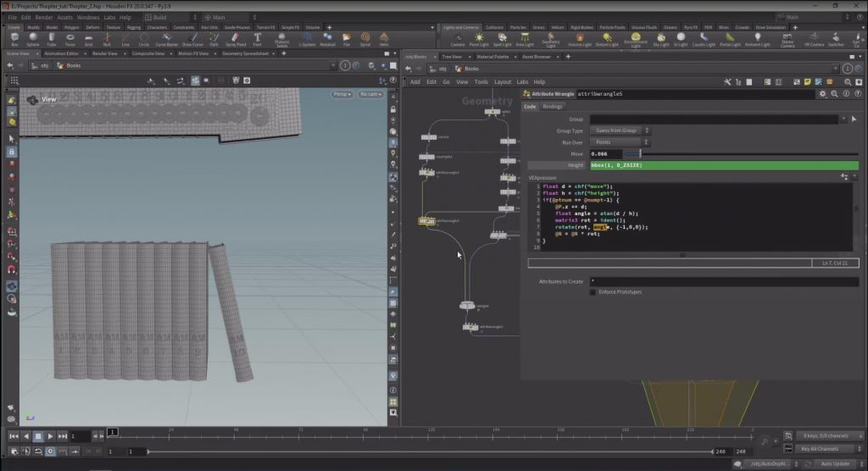The height and width of the screenshot is (471, 868).
Task: Select the Tube shelf tool
Action: click(x=52, y=39)
